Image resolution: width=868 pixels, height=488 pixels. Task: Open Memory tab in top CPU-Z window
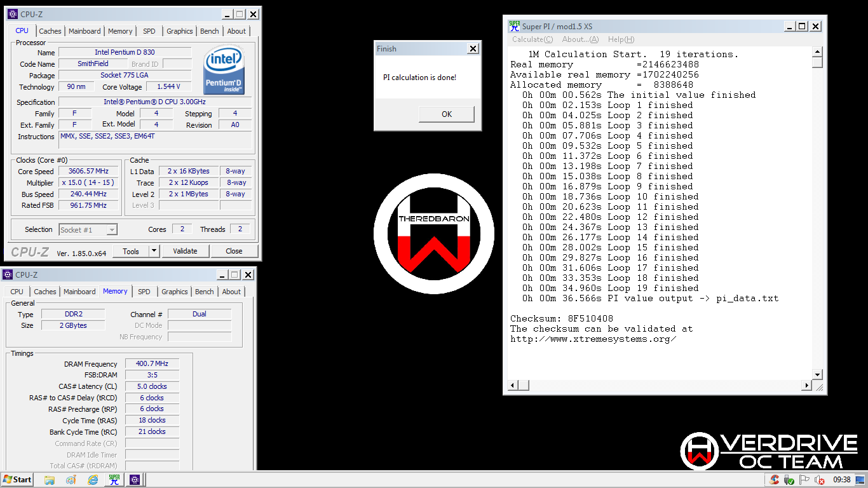pos(120,31)
